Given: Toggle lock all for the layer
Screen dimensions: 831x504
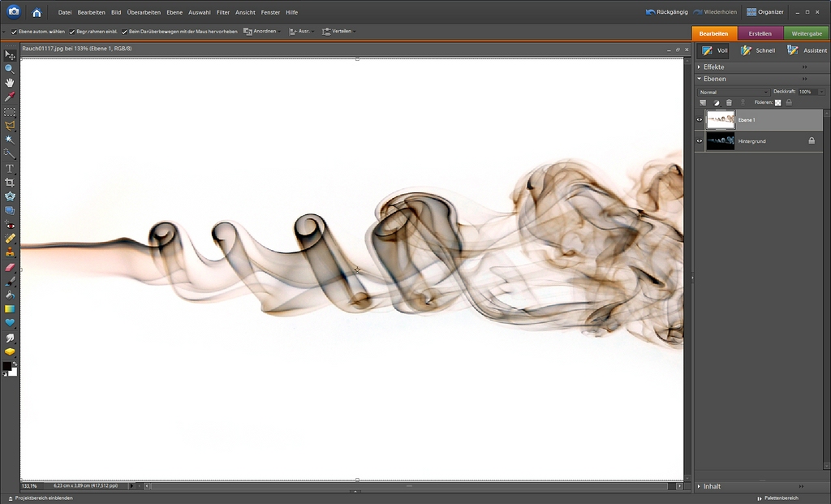Looking at the screenshot, I should click(x=789, y=103).
